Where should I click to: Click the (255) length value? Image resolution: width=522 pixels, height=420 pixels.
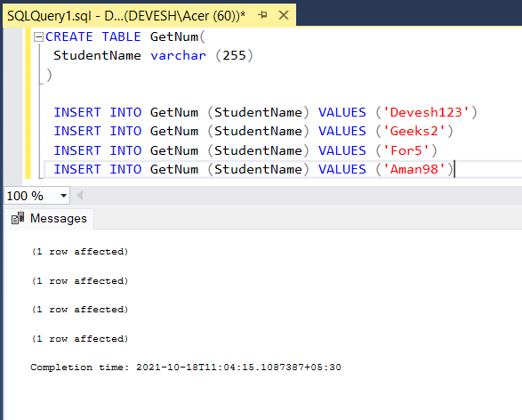click(235, 56)
